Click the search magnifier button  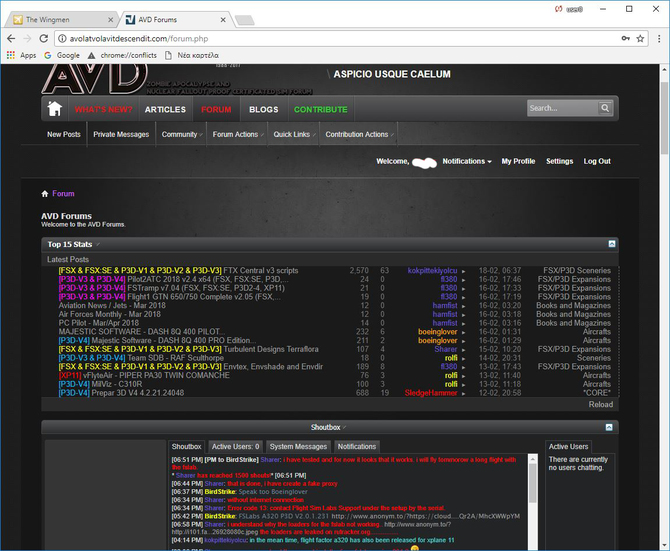point(605,108)
